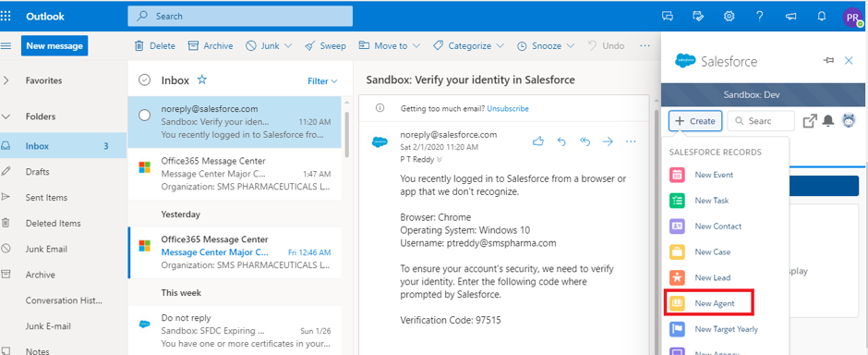Click the Salesforce panel search field
This screenshot has height=355, width=868.
761,121
